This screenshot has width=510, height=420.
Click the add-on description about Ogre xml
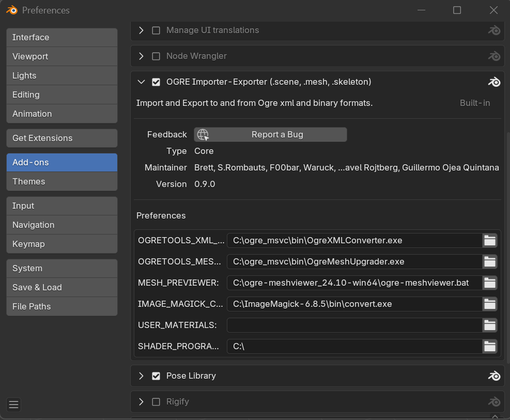254,103
